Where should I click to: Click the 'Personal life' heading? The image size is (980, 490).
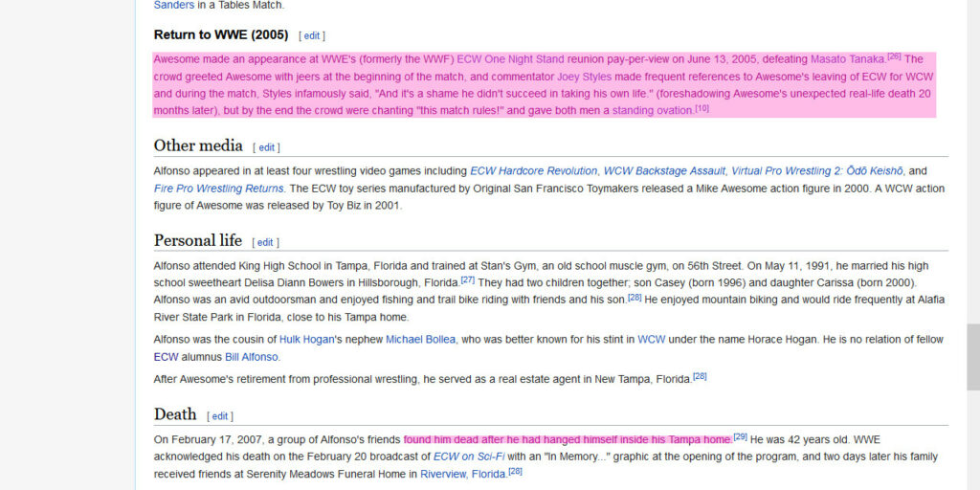(197, 240)
